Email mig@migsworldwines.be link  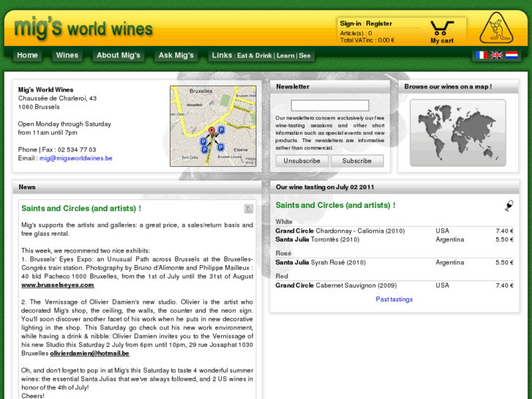coord(75,158)
